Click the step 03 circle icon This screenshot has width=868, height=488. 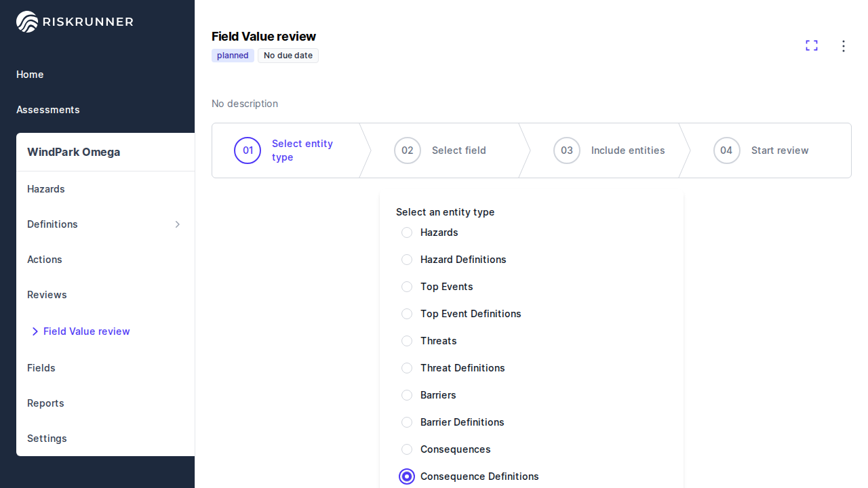coord(567,150)
